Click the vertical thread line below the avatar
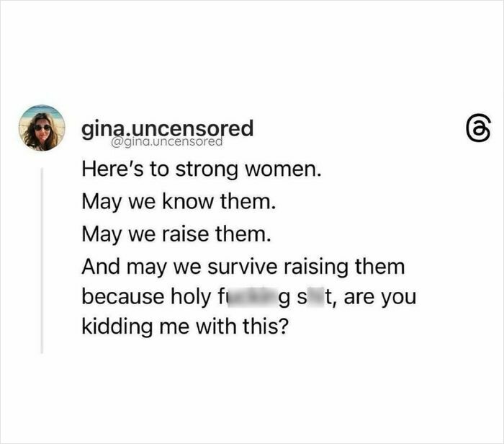The width and height of the screenshot is (504, 444). pos(42,259)
